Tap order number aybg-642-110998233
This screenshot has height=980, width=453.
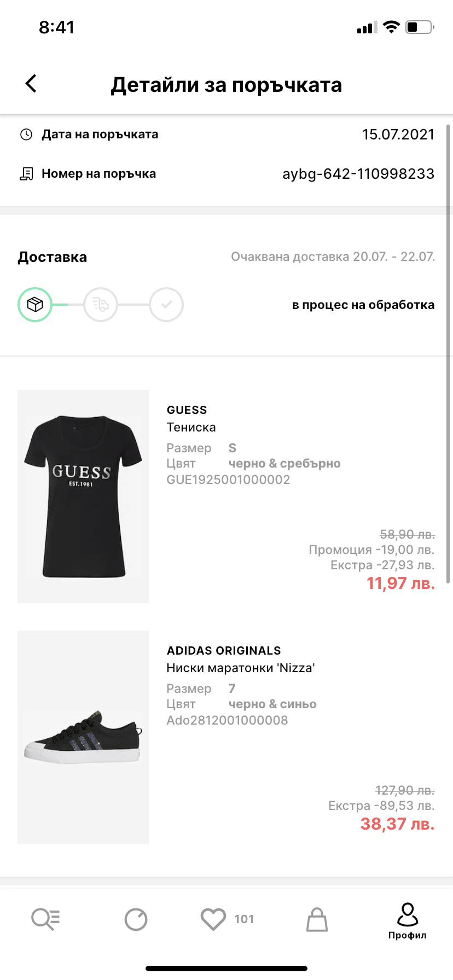358,174
